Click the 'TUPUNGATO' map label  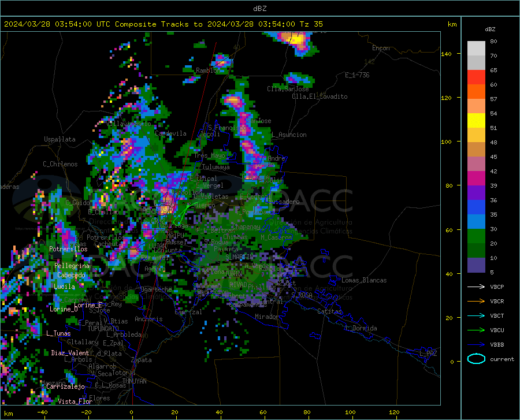pos(103,329)
